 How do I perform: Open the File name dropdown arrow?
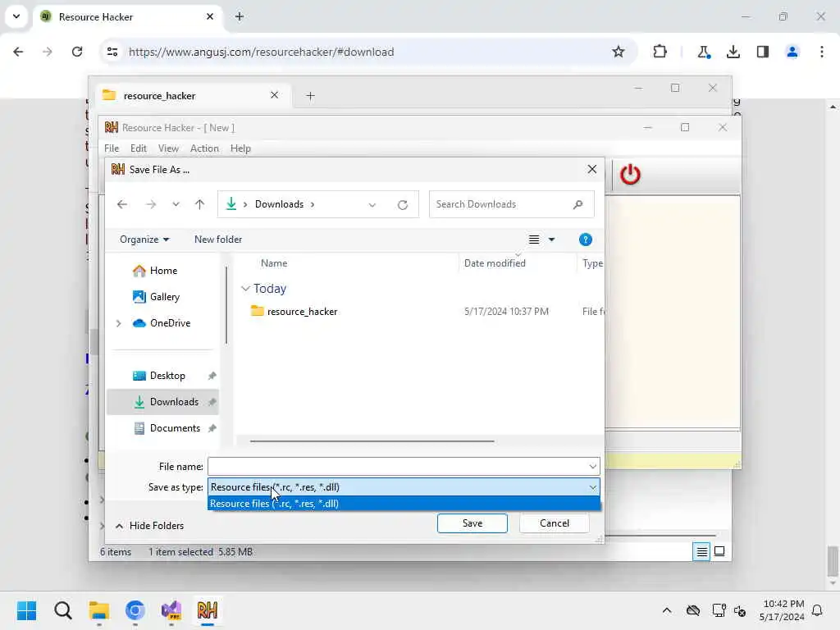tap(592, 467)
